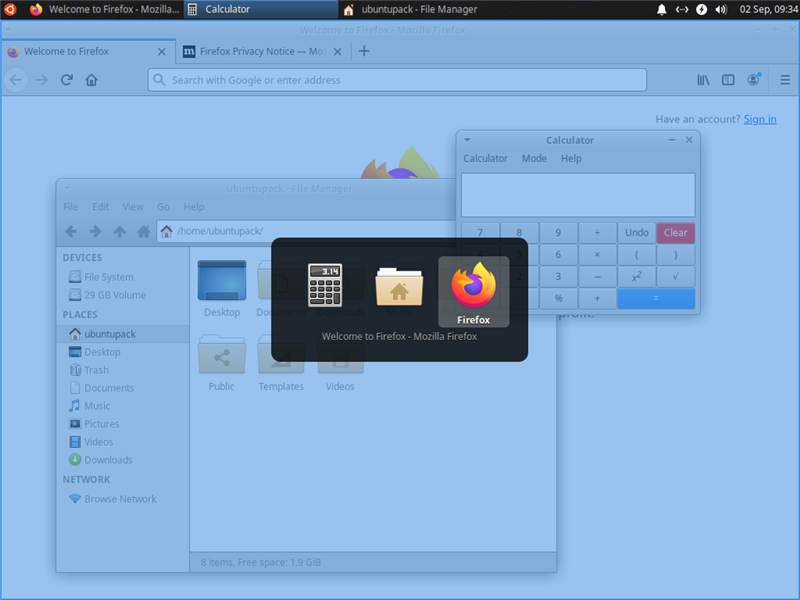Switch to the Firefox Privacy Notice tab
The image size is (800, 600).
[x=263, y=52]
